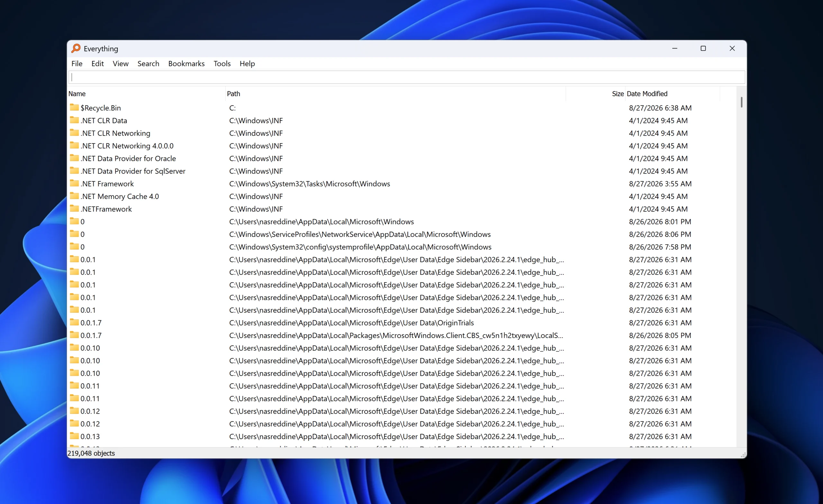Viewport: 823px width, 504px height.
Task: Select the .NET Memory Cache 4.0 name
Action: [120, 196]
